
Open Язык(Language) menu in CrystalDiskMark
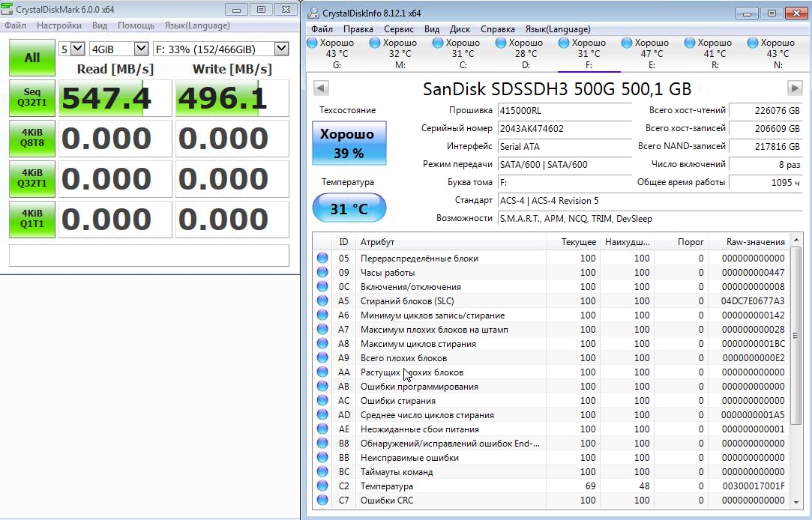click(x=197, y=25)
